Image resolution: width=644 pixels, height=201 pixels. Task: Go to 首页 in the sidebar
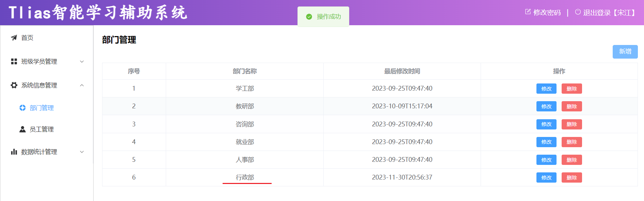[x=27, y=38]
